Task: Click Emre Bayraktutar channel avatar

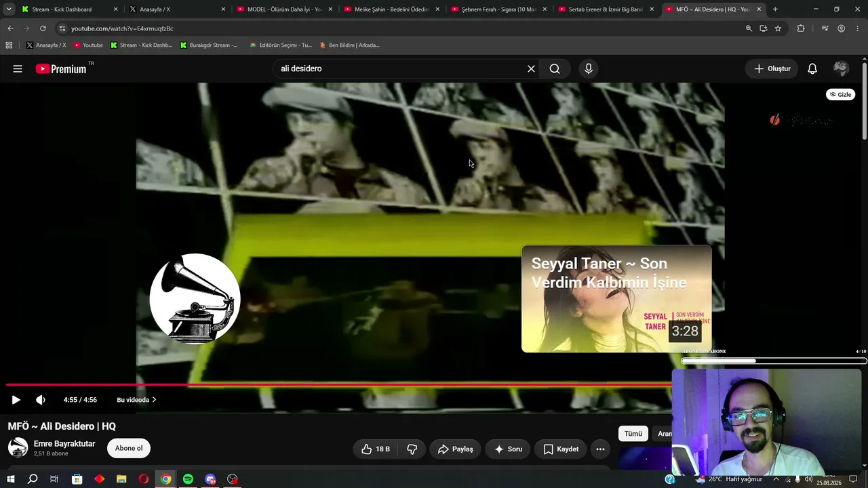Action: [18, 447]
